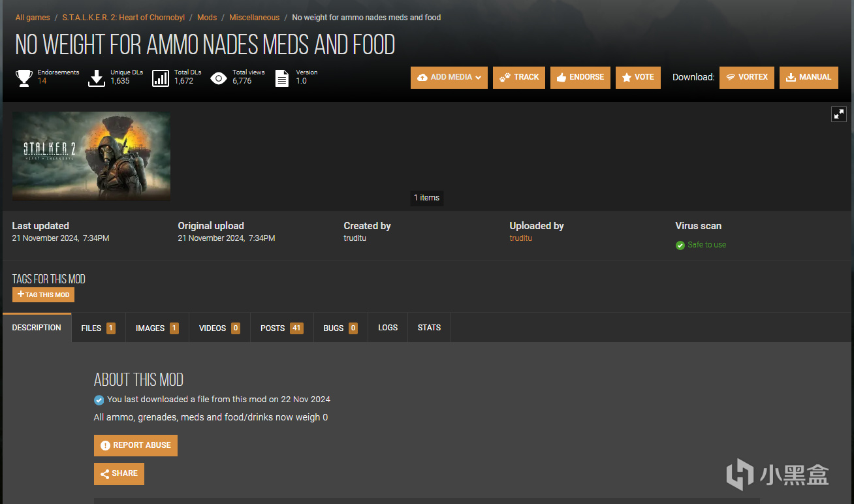Click the Version document icon

tap(282, 78)
